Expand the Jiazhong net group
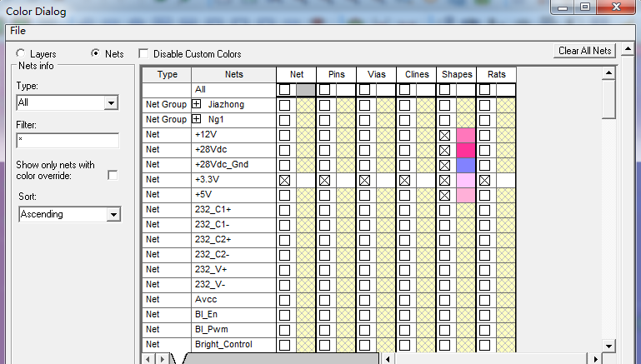 [197, 104]
